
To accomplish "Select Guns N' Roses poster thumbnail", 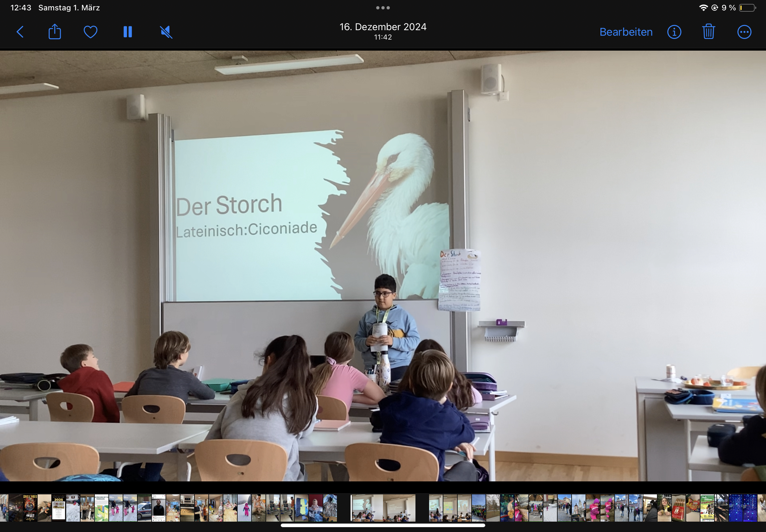I will (30, 508).
